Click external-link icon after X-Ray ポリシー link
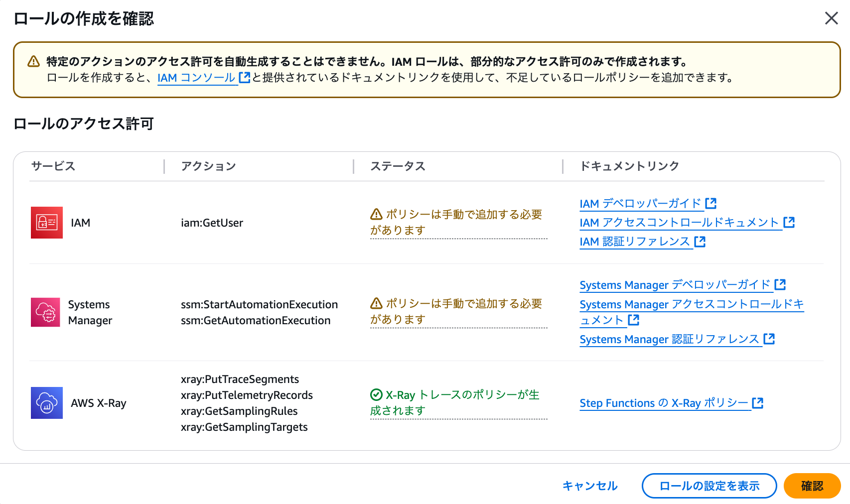Screen dimensions: 850x504 [x=757, y=402]
